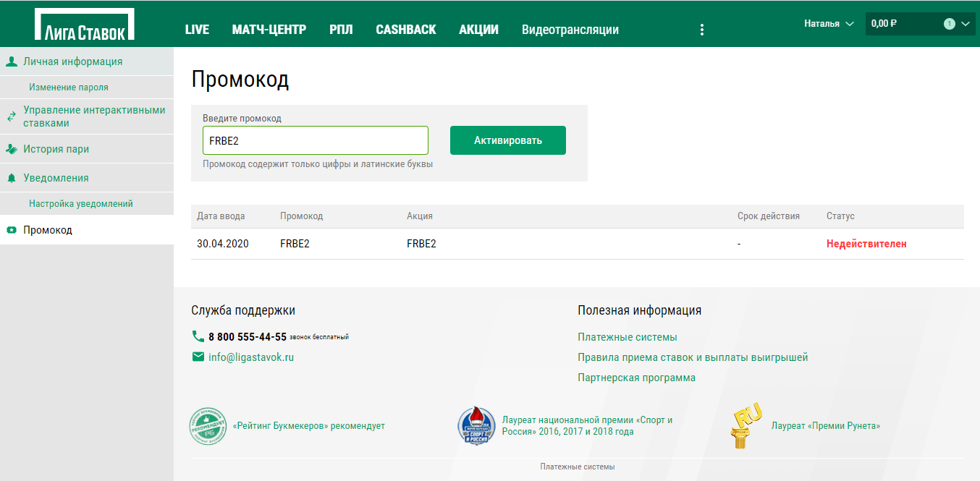The height and width of the screenshot is (481, 980).
Task: Go to МАТЧ-ЦЕНТР in the top menu
Action: 269,30
